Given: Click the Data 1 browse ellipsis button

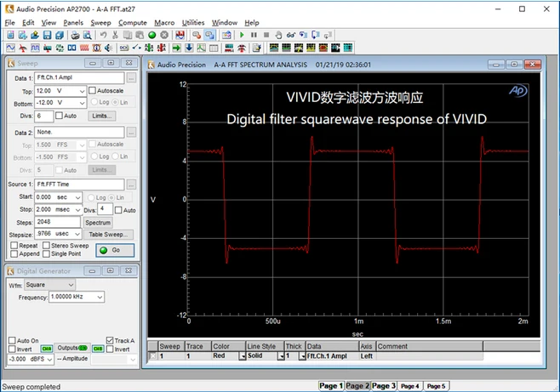Looking at the screenshot, I should [x=131, y=77].
